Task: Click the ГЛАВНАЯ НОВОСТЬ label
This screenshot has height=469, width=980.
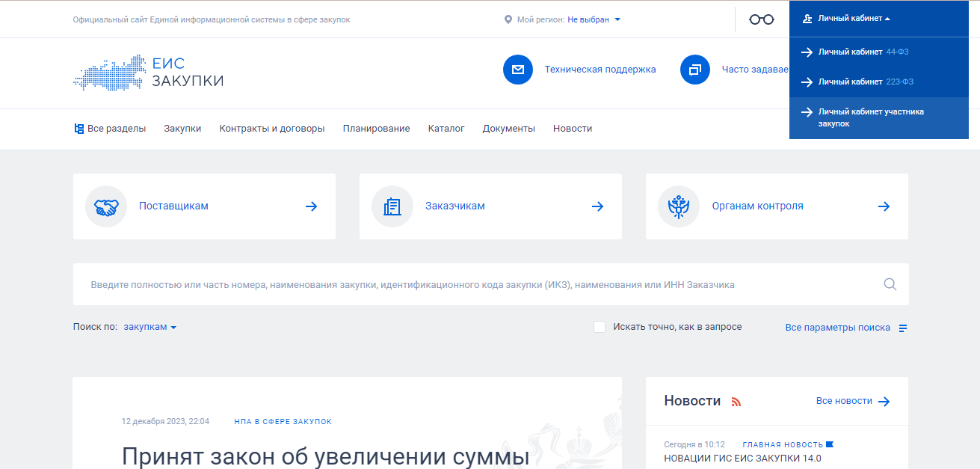Action: 783,444
